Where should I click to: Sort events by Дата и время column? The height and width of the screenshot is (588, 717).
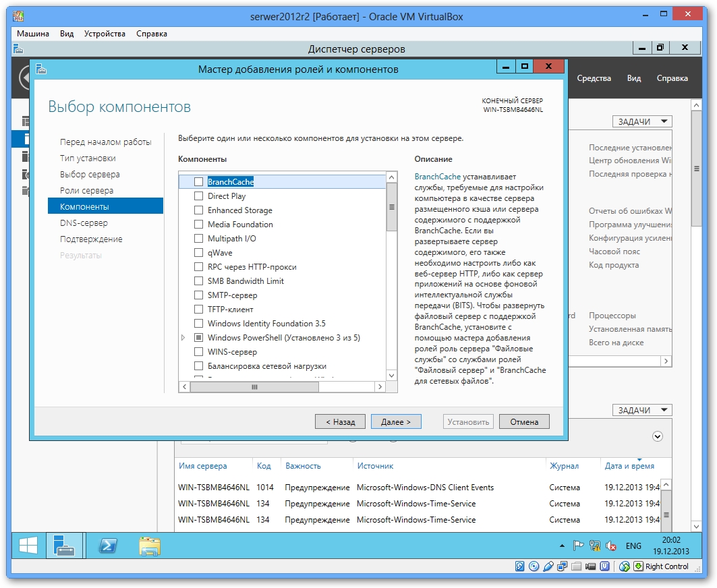629,466
